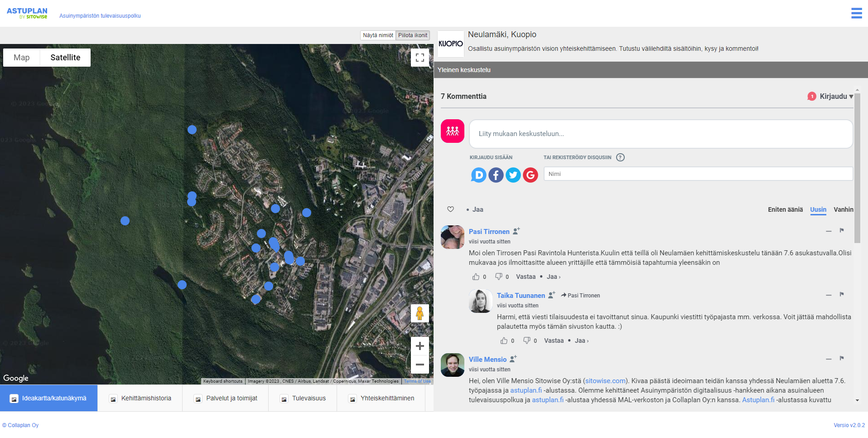Log in with Facebook icon

pos(496,175)
